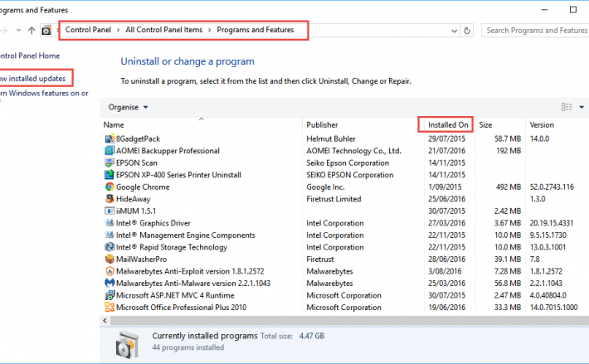Click in Search Programs and Features field
This screenshot has height=364, width=589.
click(535, 31)
